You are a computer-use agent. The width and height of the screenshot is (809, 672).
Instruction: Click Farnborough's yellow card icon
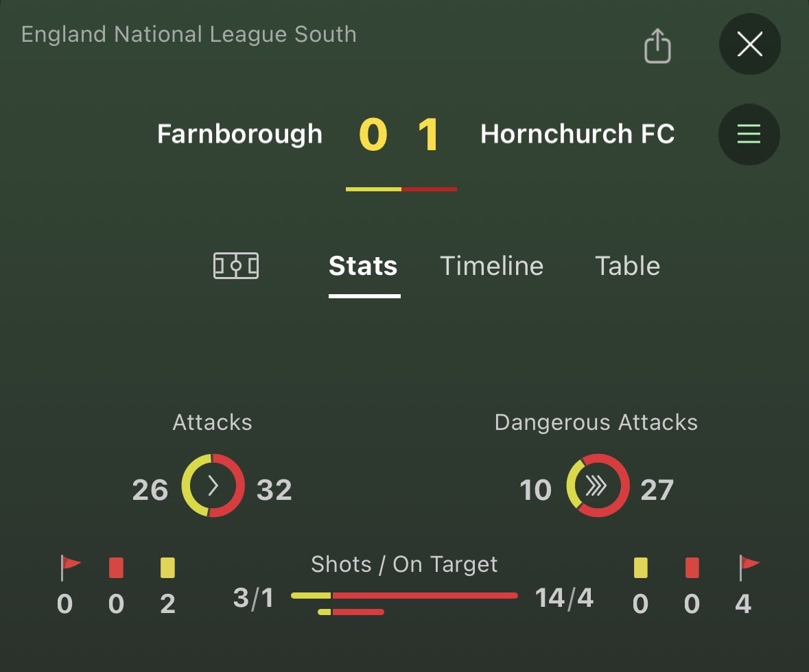coord(167,568)
